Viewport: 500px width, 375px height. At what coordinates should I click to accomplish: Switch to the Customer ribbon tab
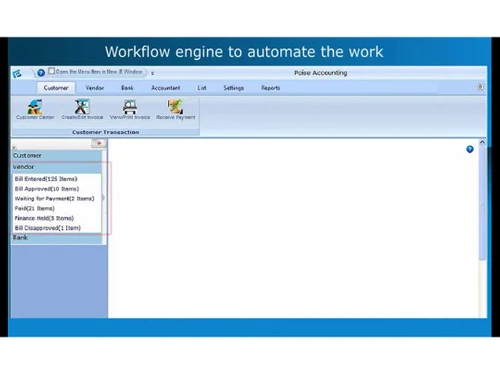pyautogui.click(x=56, y=88)
